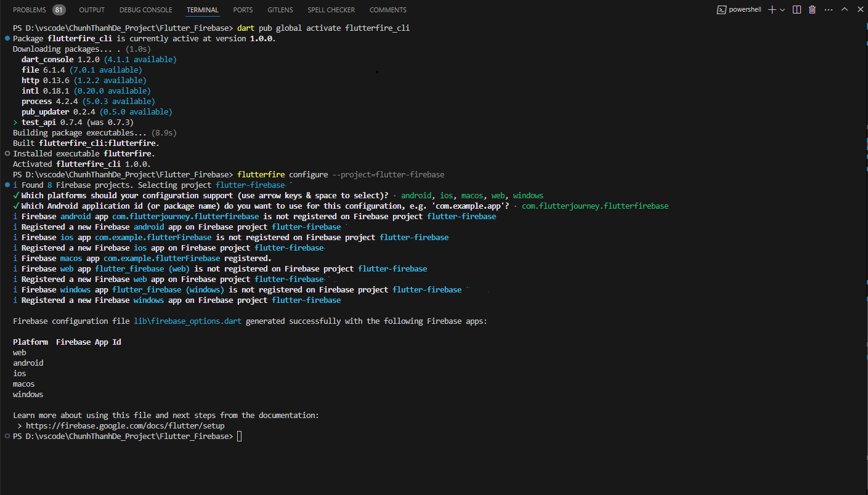868x495 pixels.
Task: Click the terminal input cursor at prompt
Action: point(240,437)
